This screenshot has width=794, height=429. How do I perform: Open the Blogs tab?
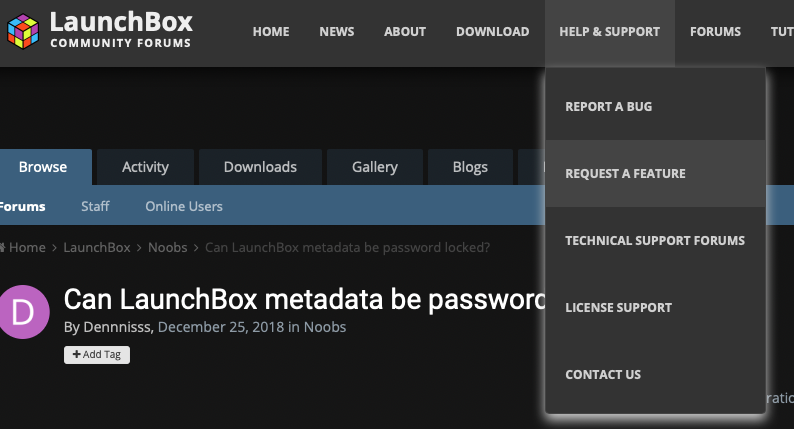[x=470, y=167]
